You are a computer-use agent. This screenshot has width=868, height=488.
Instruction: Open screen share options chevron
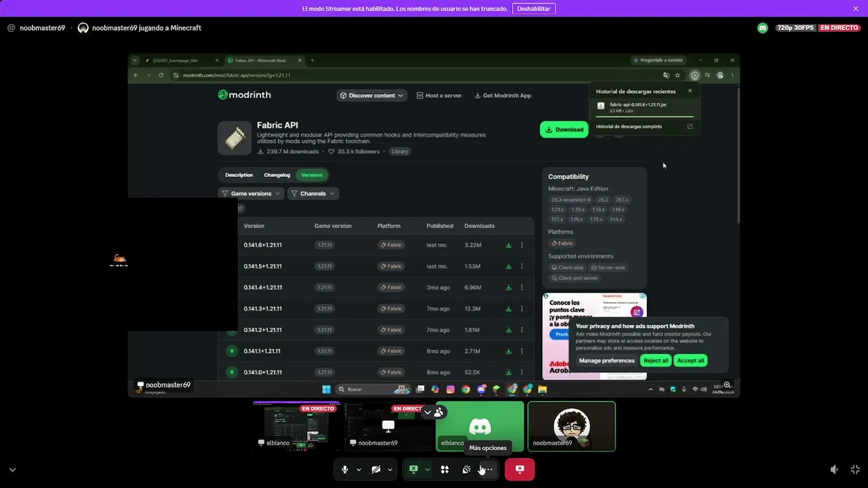pyautogui.click(x=427, y=469)
